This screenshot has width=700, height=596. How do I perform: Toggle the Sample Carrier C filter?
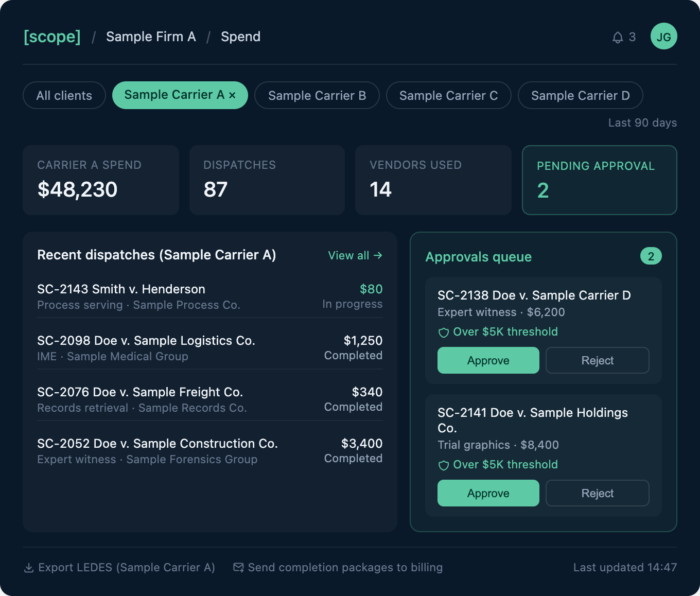coord(449,96)
